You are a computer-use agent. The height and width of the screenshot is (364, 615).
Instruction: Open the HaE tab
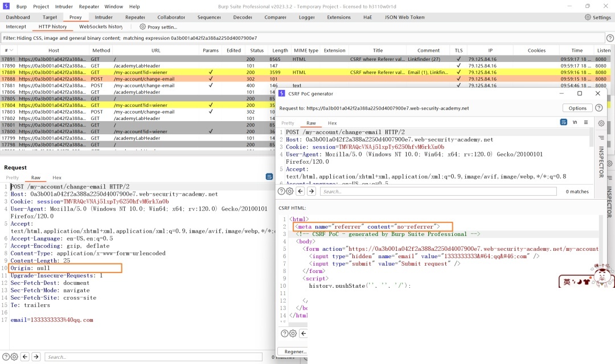[367, 17]
